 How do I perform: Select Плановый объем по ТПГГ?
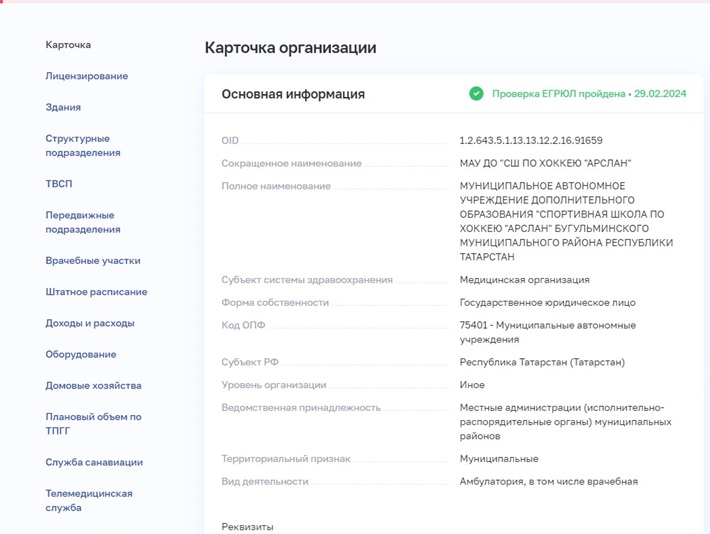pos(93,424)
